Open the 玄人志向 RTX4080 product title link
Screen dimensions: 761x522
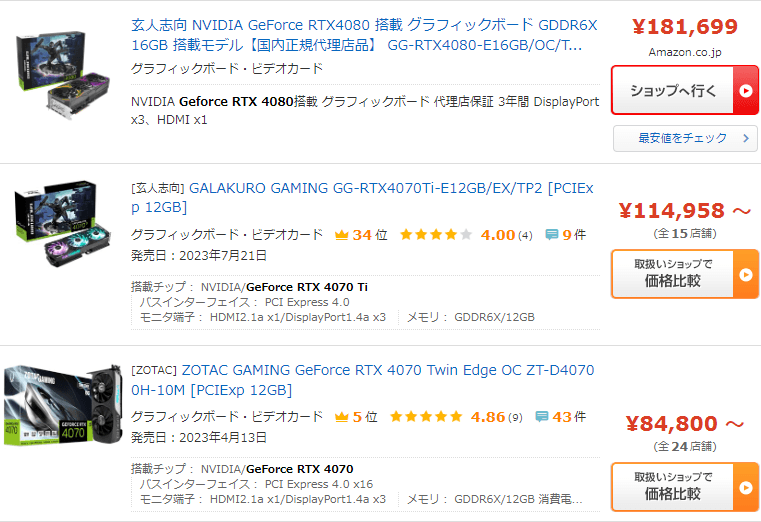pyautogui.click(x=364, y=35)
